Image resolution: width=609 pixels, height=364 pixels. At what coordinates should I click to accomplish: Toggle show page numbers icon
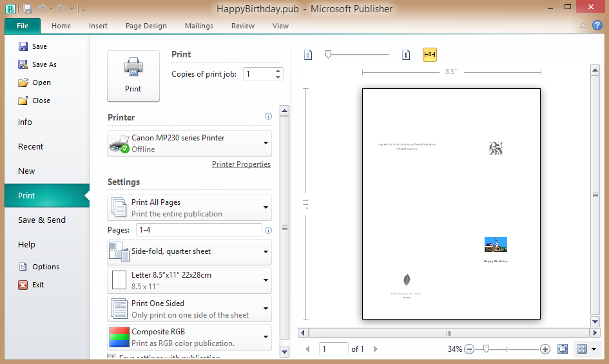(x=406, y=55)
